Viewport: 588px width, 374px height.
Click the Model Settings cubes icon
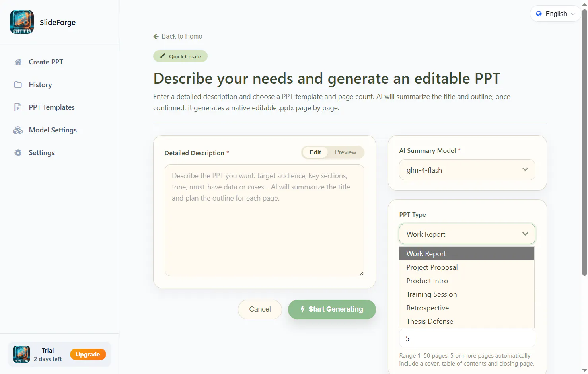(x=18, y=130)
